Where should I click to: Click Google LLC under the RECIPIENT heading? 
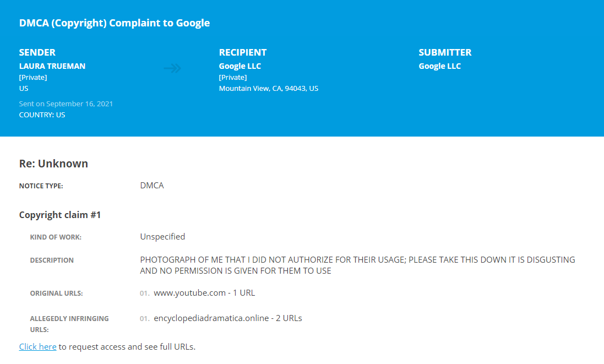240,66
